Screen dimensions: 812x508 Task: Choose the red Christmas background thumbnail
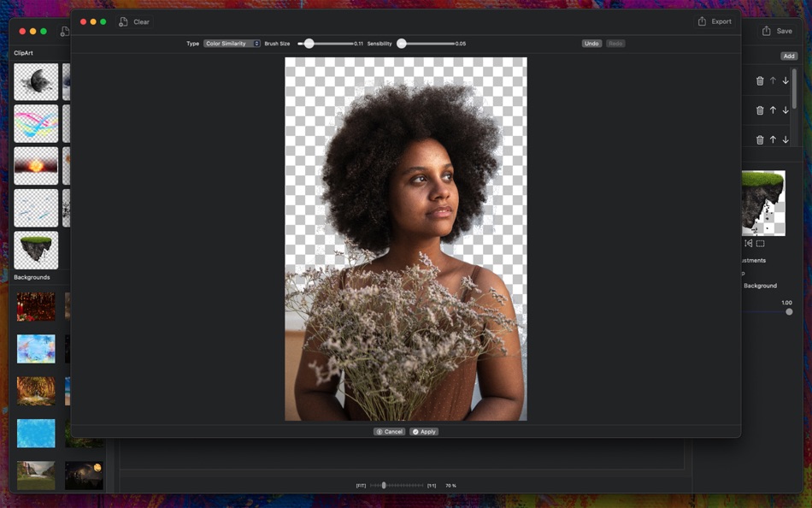point(36,306)
